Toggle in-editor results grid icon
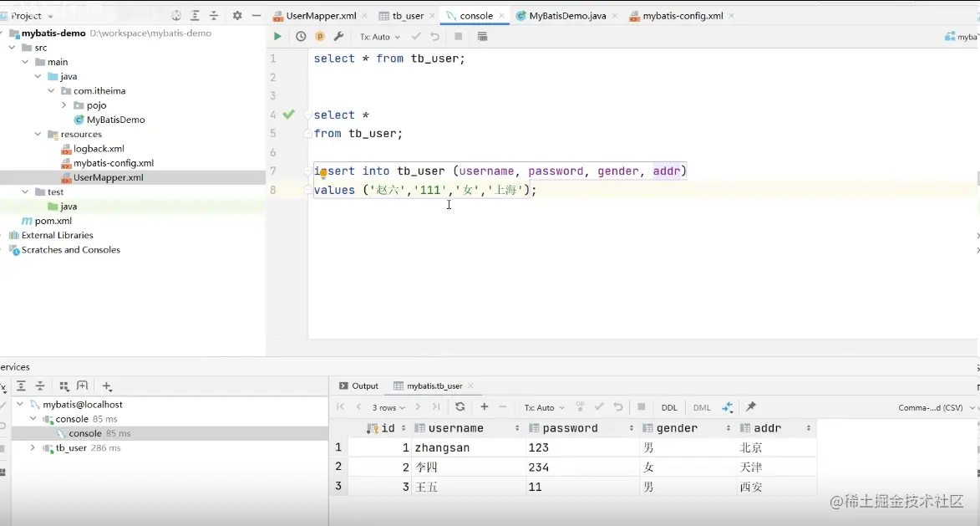 click(x=482, y=36)
